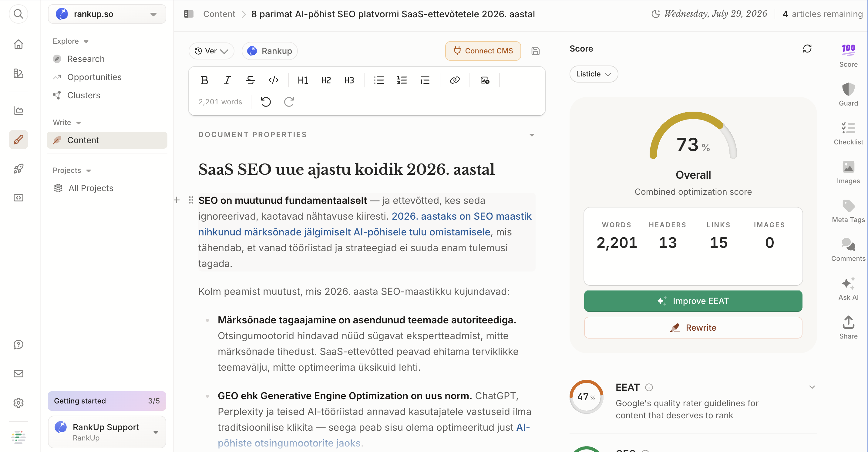Open the Ask AI panel
This screenshot has height=452, width=868.
click(848, 288)
